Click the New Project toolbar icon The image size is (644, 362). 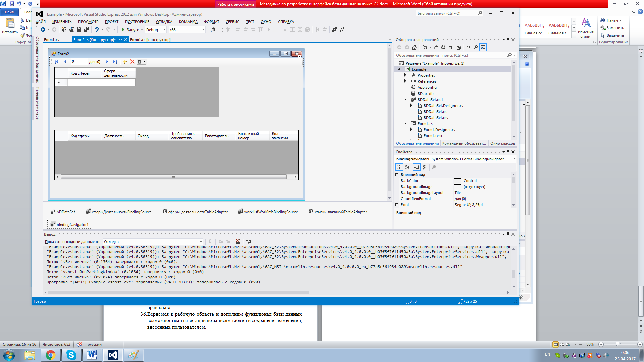(x=64, y=30)
